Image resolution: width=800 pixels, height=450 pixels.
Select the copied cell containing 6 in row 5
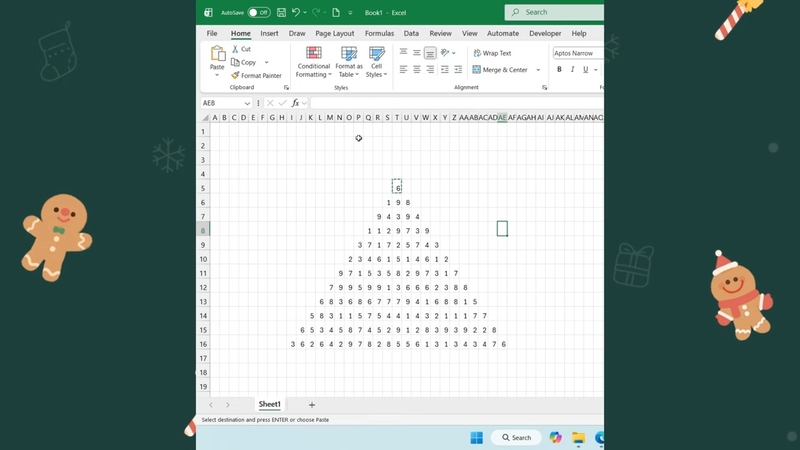[397, 186]
